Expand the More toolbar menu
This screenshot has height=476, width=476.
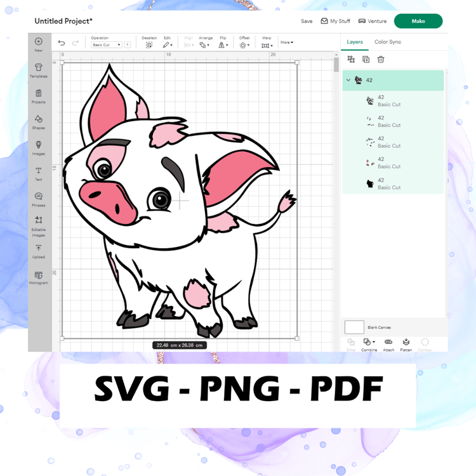[287, 43]
